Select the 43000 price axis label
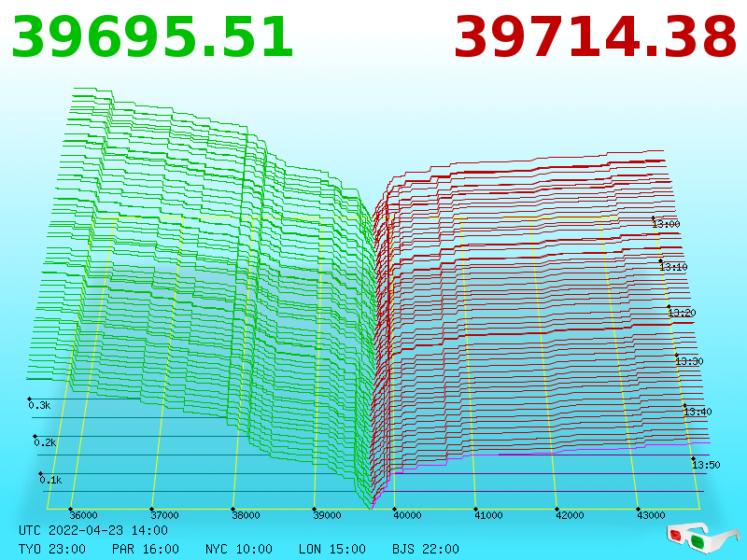This screenshot has width=747, height=560. pos(651,515)
